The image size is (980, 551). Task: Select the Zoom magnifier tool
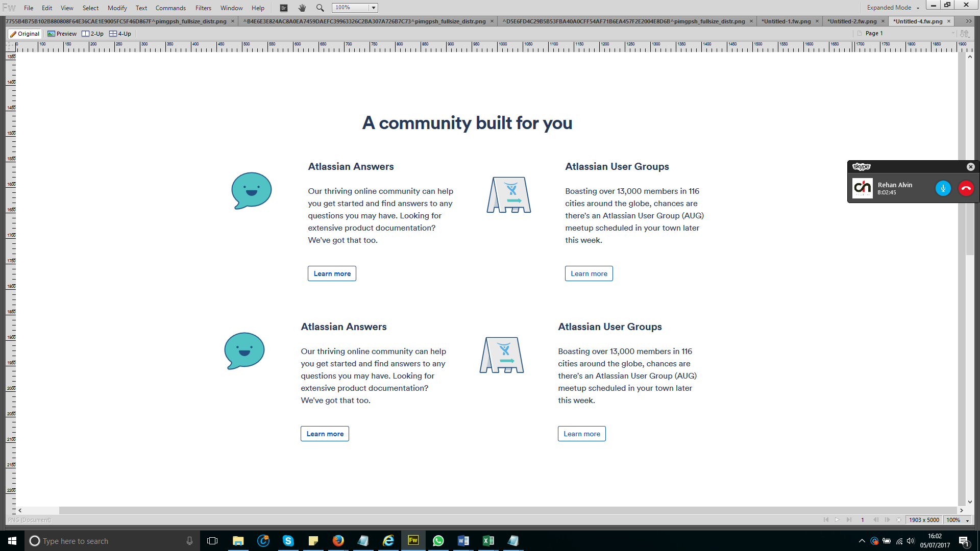click(x=320, y=8)
